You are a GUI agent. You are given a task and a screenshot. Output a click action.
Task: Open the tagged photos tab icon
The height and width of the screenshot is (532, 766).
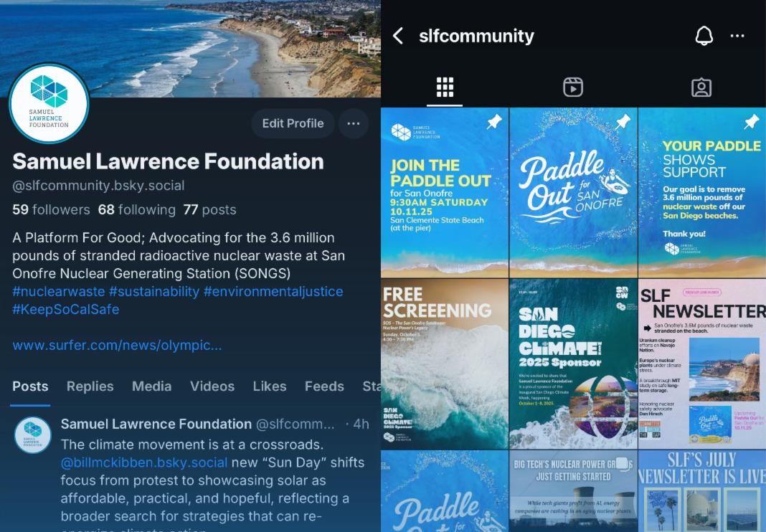701,87
